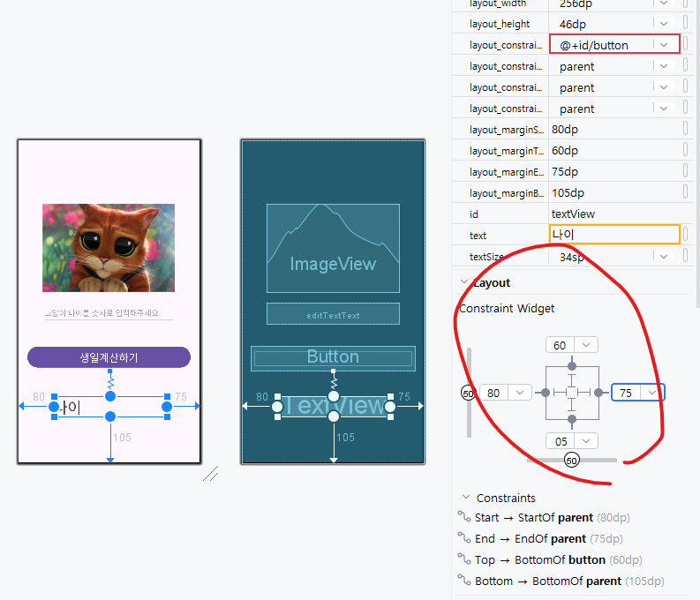700x600 pixels.
Task: Click bottom anchor circle of TextView in blueprint
Action: [334, 416]
